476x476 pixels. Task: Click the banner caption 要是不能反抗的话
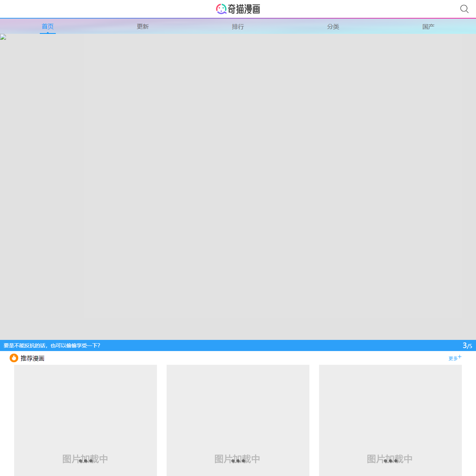pos(52,345)
